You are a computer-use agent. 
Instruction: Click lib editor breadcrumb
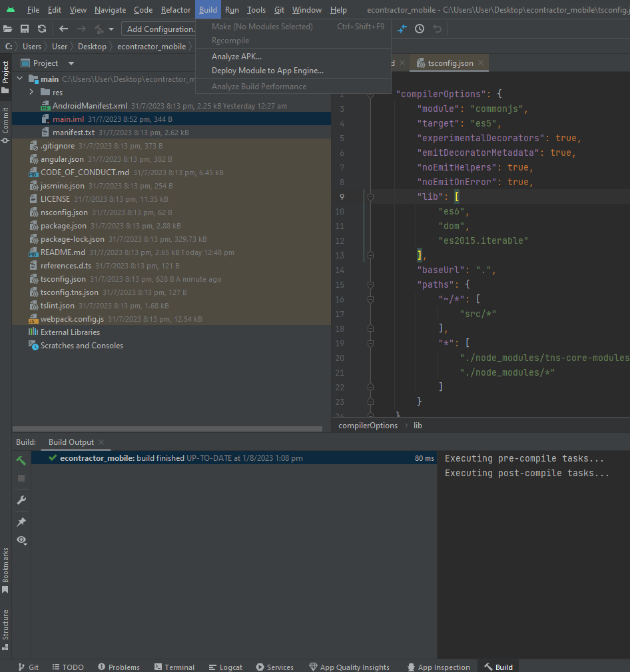click(x=418, y=426)
